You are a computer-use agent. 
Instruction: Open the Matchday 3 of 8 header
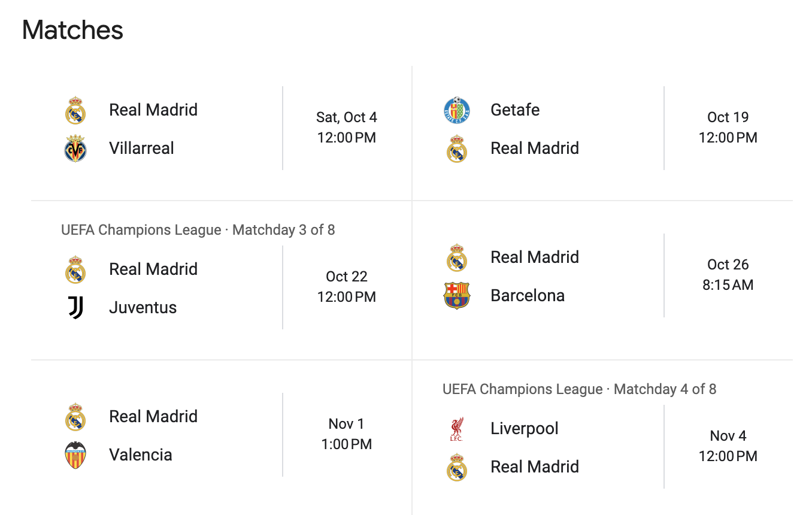point(198,230)
